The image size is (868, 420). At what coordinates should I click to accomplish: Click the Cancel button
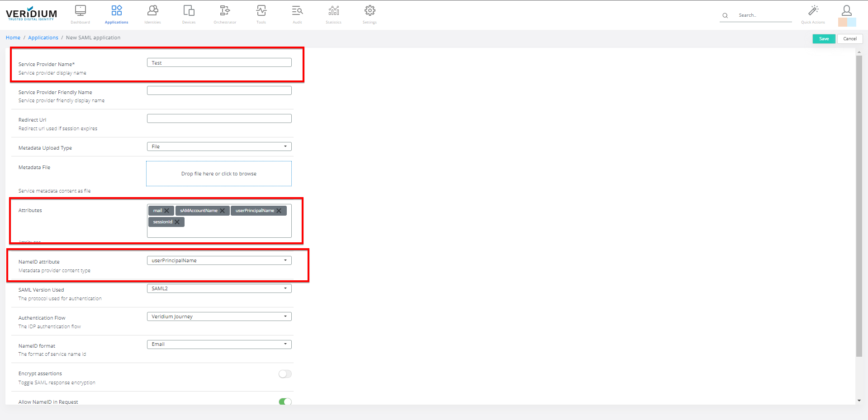[x=849, y=39]
